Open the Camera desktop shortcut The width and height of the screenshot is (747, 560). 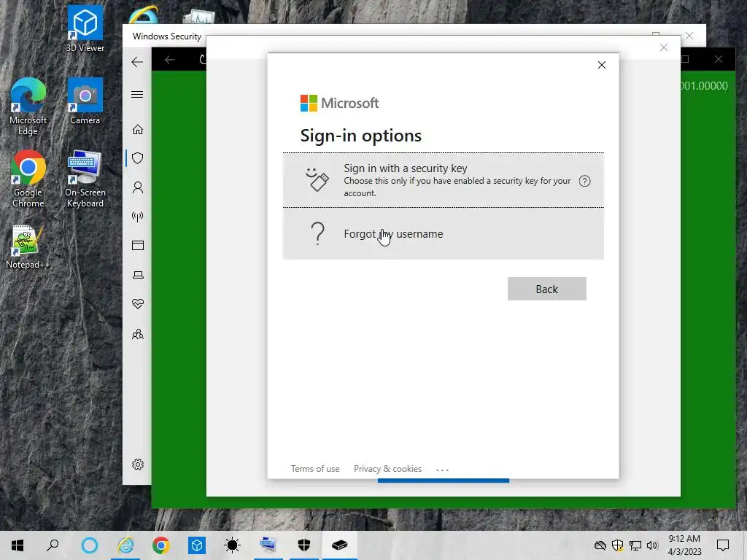tap(85, 101)
